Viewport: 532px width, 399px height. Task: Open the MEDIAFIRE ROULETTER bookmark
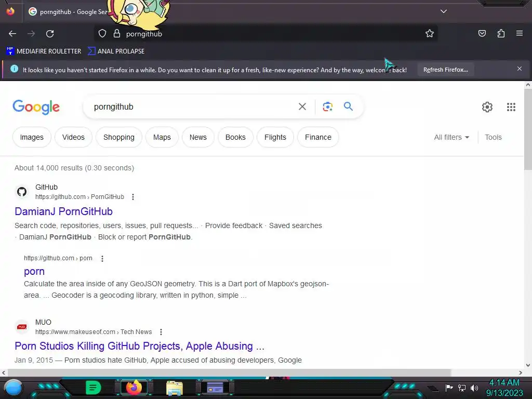click(x=44, y=51)
